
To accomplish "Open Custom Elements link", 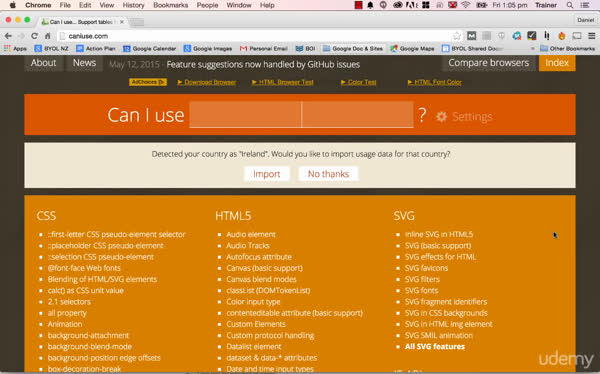I will point(256,324).
